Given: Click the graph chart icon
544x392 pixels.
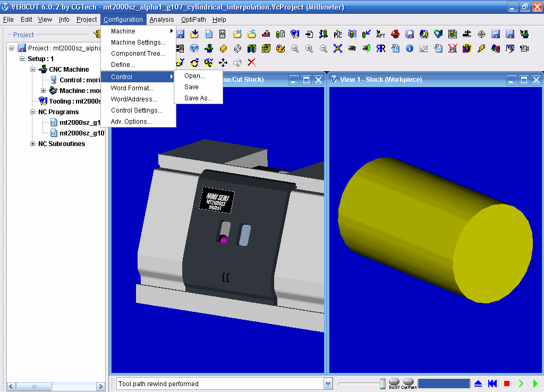Looking at the screenshot, I should tap(423, 48).
